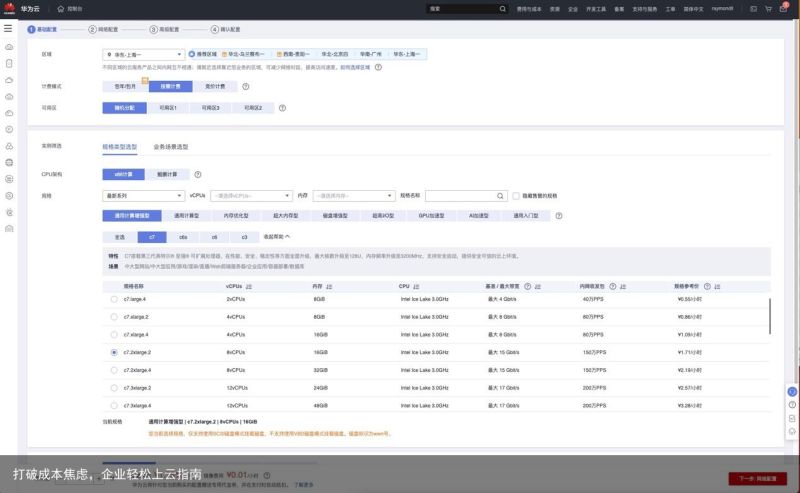Select the c7.3xlarge.4 radio button
Screen dimensions: 800x493
point(114,406)
